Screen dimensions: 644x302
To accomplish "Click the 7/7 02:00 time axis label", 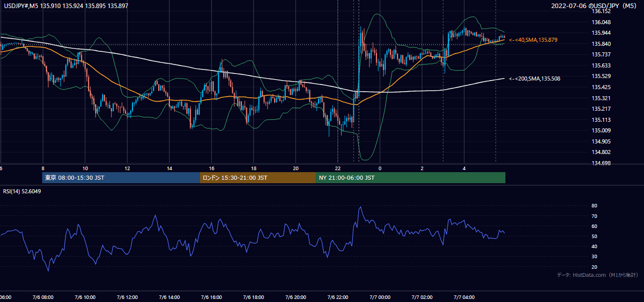I will tap(422, 297).
